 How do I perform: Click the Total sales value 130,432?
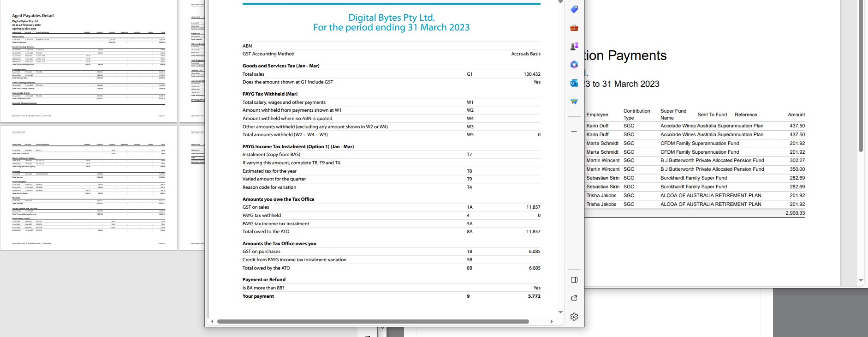point(532,74)
